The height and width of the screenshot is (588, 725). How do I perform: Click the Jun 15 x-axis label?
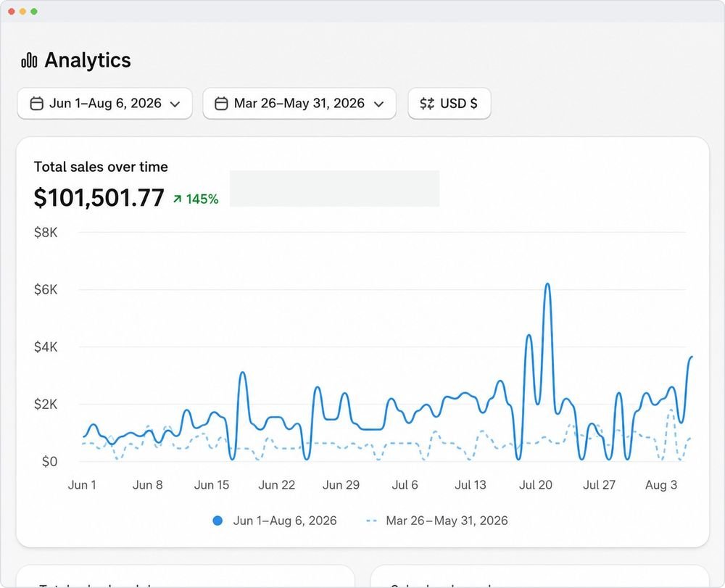[x=212, y=485]
